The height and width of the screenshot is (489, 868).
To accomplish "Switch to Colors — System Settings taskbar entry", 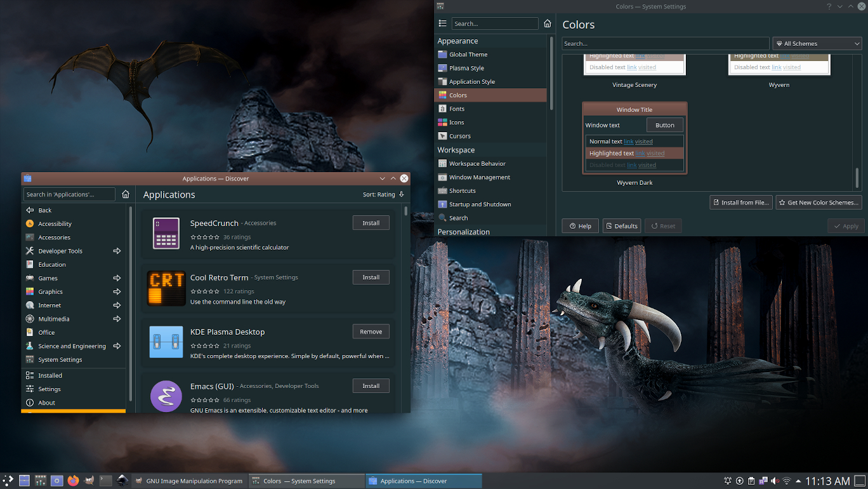I will tap(306, 481).
